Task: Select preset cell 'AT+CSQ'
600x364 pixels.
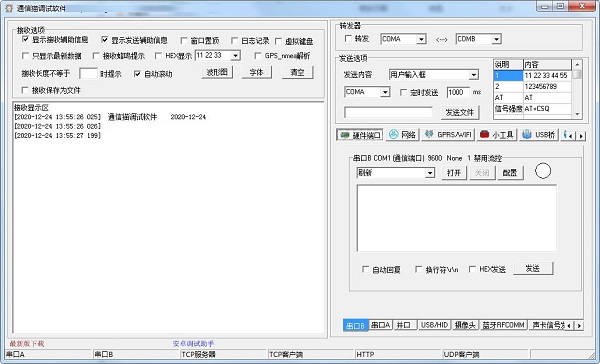Action: point(547,109)
